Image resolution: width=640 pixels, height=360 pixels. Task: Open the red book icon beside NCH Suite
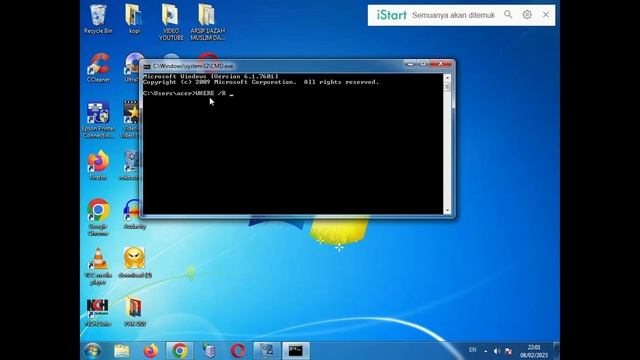tap(135, 312)
